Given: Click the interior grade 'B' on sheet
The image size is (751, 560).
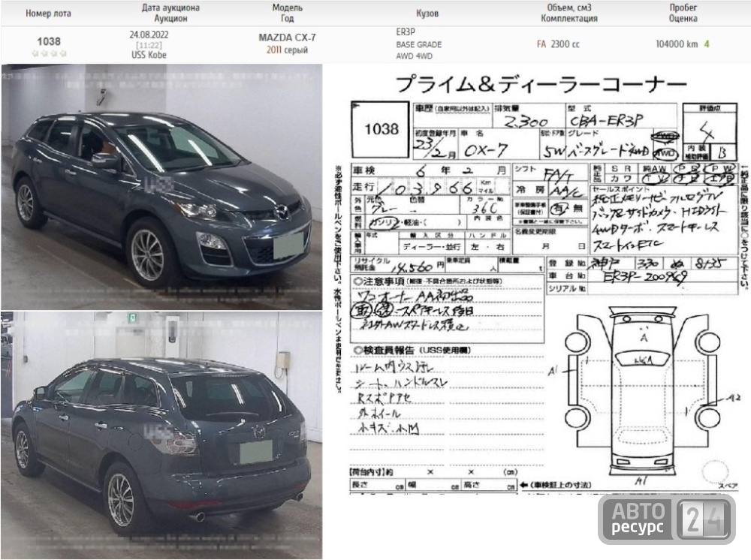Looking at the screenshot, I should coord(722,152).
